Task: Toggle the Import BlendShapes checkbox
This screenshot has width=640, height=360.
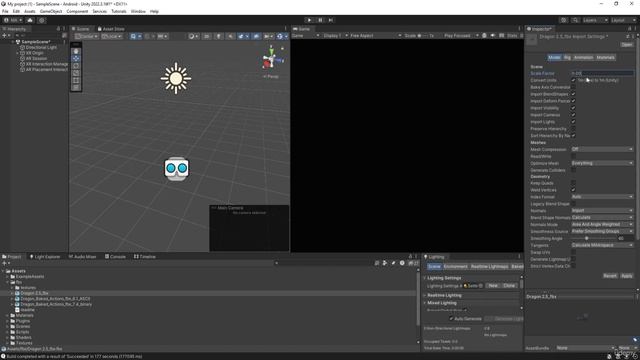Action: 573,94
